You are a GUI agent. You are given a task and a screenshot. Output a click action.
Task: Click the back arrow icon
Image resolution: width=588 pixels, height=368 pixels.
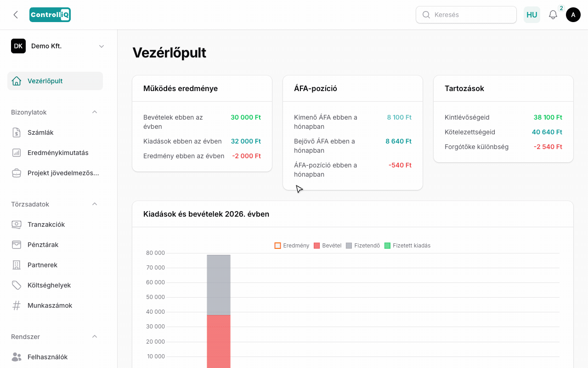(16, 15)
